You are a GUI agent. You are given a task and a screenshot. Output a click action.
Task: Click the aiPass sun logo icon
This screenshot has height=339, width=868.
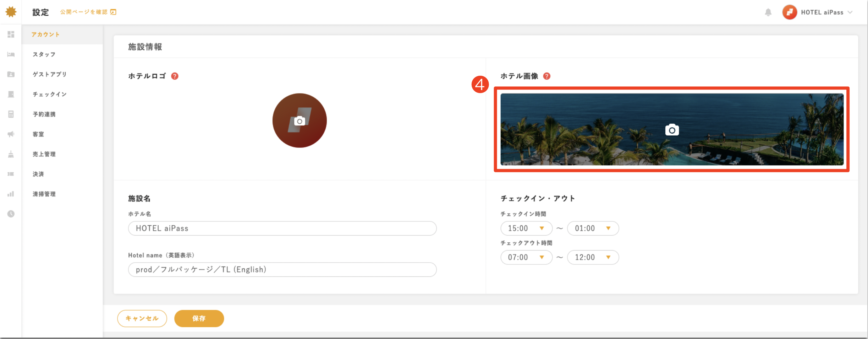tap(11, 12)
